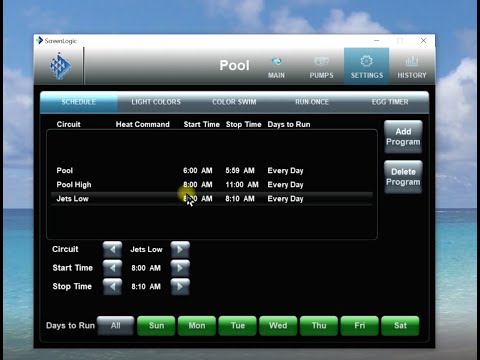Increase Stop Time with right arrow
Image resolution: width=480 pixels, height=360 pixels.
180,287
